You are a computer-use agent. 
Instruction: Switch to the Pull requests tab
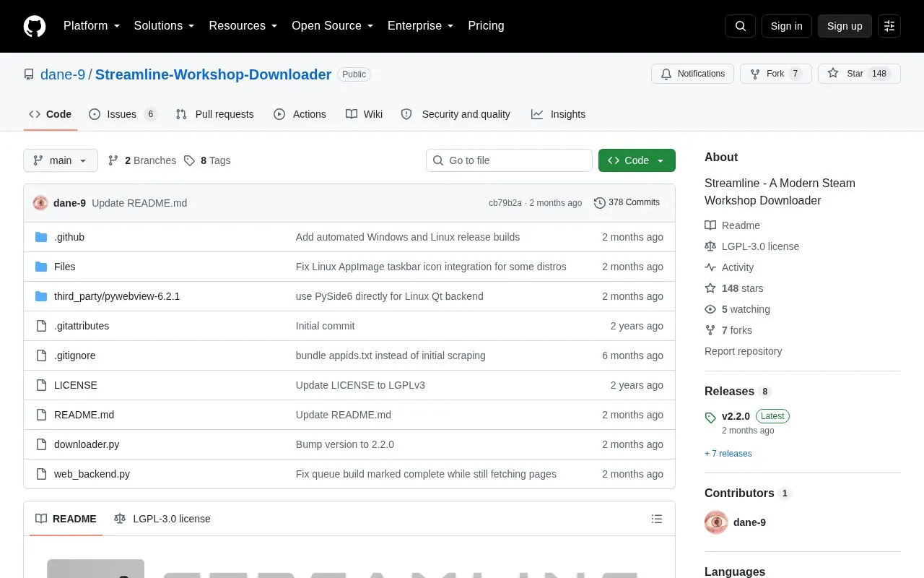click(215, 114)
